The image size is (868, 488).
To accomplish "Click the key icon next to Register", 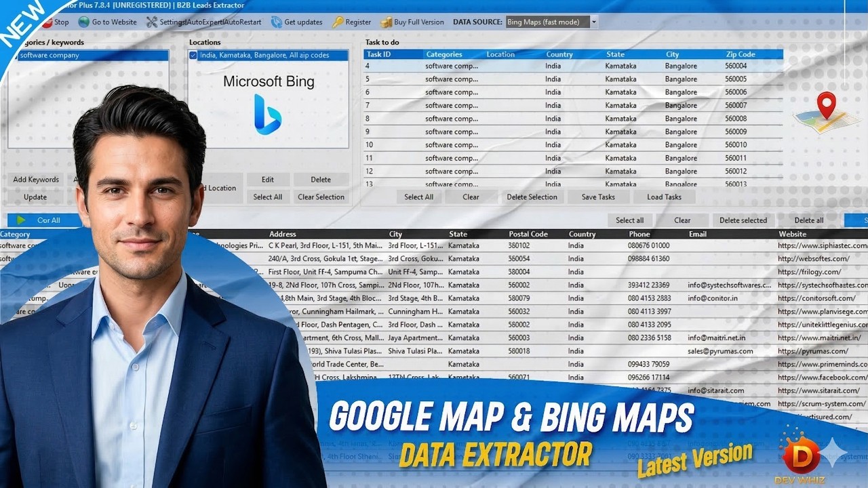I will [x=337, y=22].
